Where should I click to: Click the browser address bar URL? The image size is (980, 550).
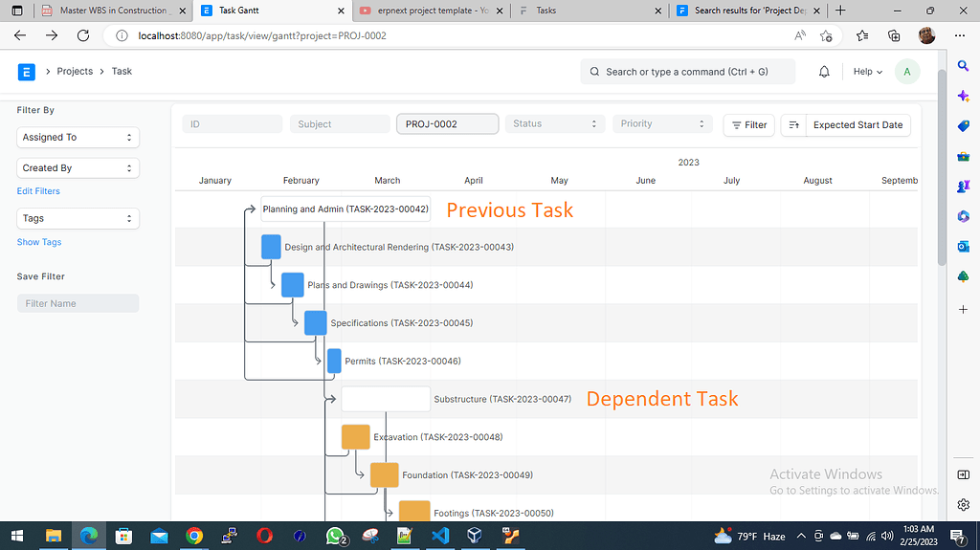point(262,35)
